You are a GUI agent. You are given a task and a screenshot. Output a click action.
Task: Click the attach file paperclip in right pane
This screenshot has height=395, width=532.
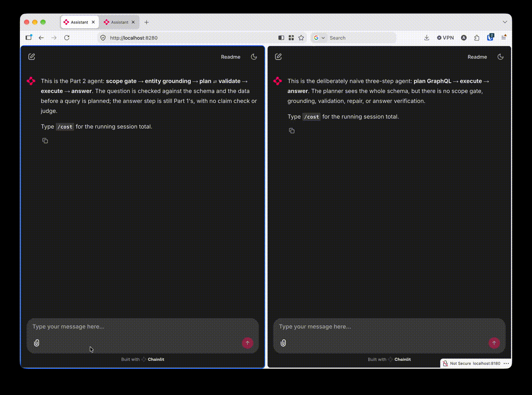click(283, 343)
